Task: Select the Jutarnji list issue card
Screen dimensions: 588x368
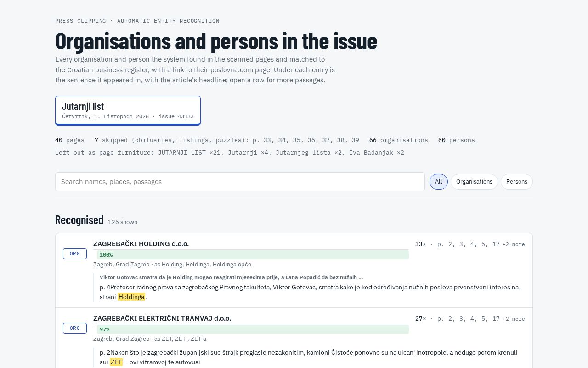Action: pos(128,110)
